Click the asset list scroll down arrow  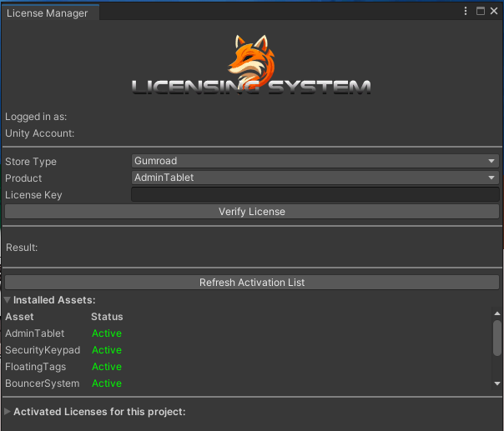click(497, 383)
